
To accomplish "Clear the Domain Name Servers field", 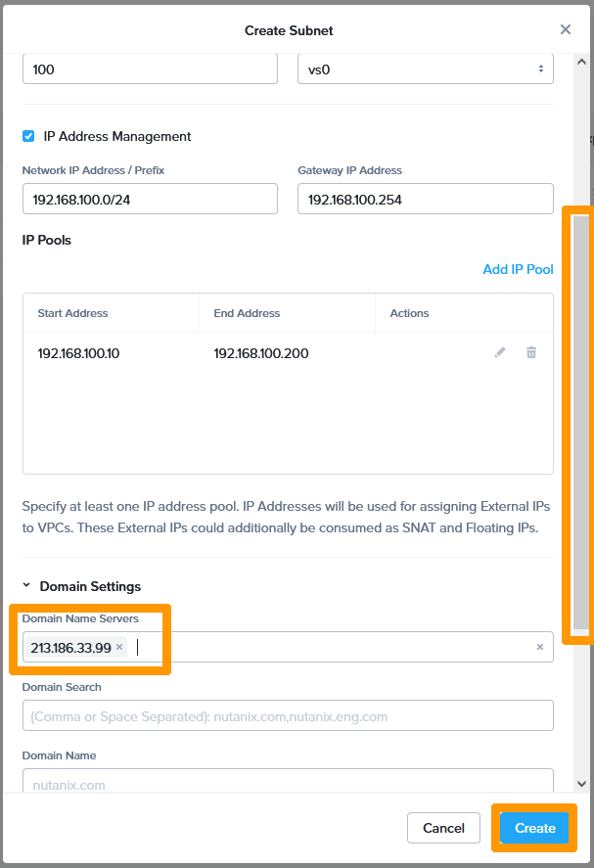I will coord(540,647).
